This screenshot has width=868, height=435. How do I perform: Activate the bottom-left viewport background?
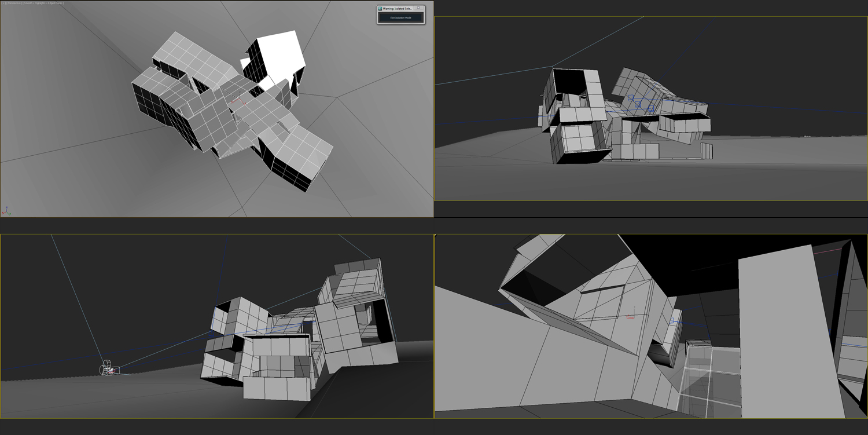[x=87, y=290]
